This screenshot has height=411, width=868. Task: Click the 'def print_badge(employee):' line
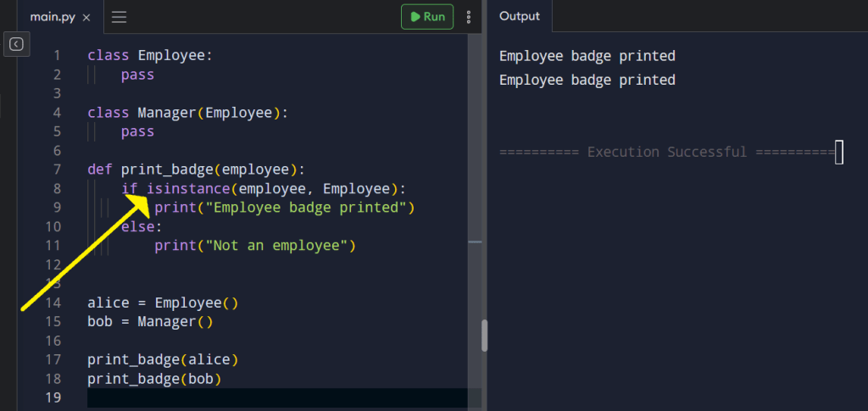tap(197, 169)
